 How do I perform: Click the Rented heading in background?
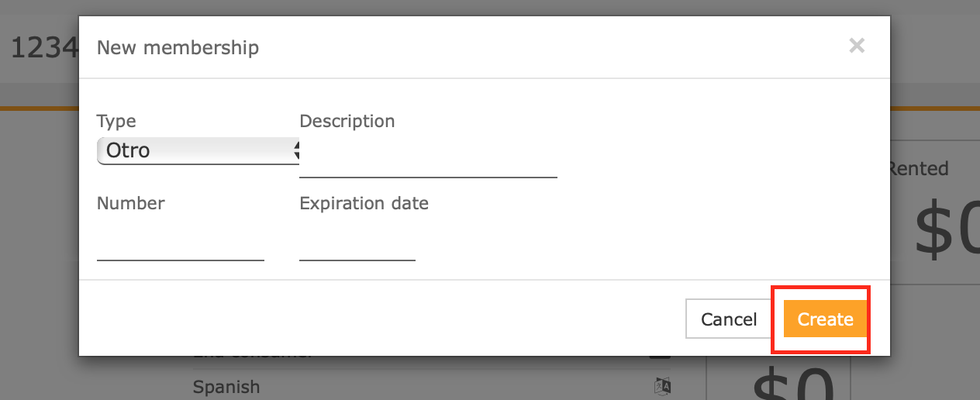point(920,168)
